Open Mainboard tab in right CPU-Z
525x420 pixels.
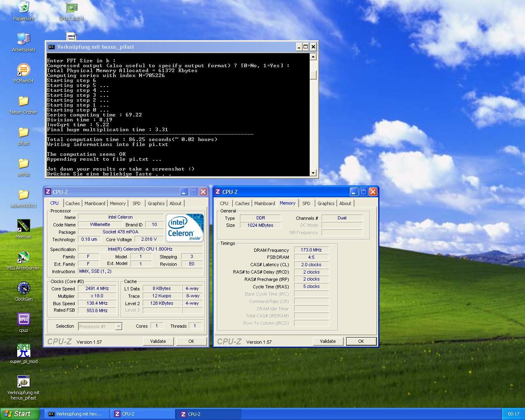pyautogui.click(x=265, y=203)
